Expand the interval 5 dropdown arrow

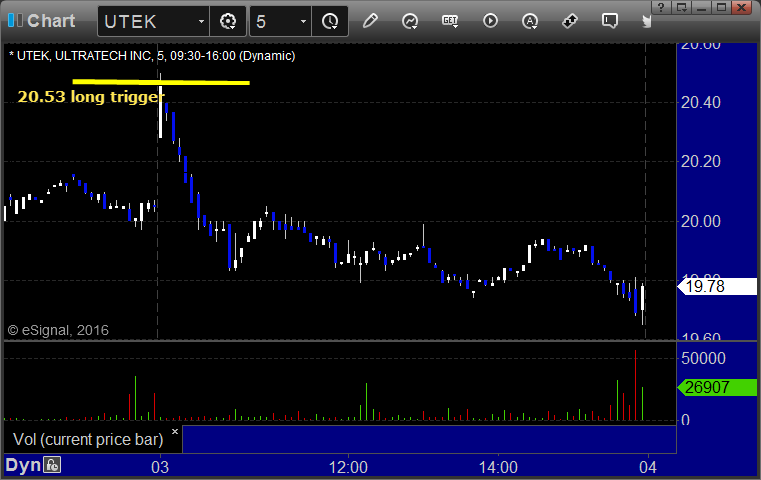[303, 22]
